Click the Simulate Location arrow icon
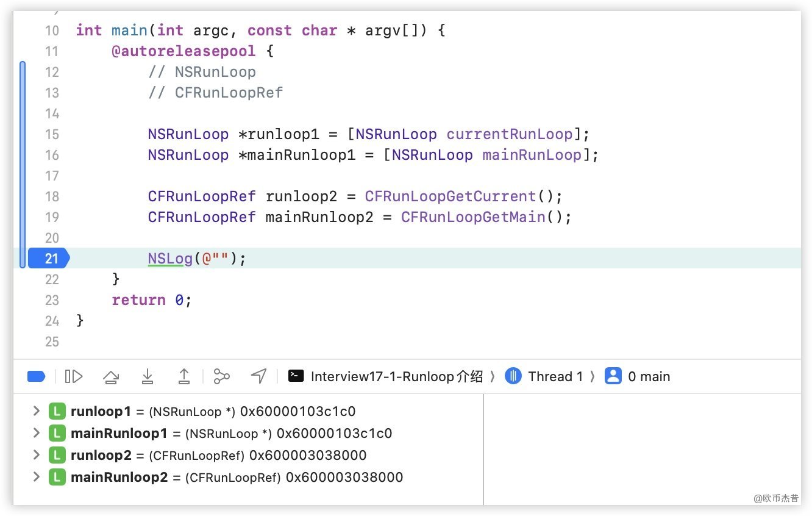Image resolution: width=812 pixels, height=516 pixels. point(258,377)
